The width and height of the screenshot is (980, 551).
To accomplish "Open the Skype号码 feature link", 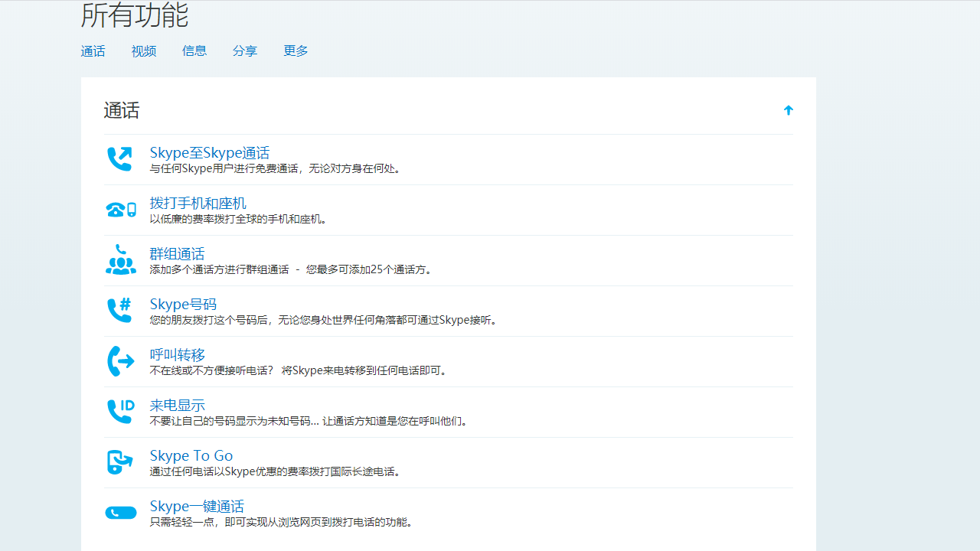I will 183,304.
